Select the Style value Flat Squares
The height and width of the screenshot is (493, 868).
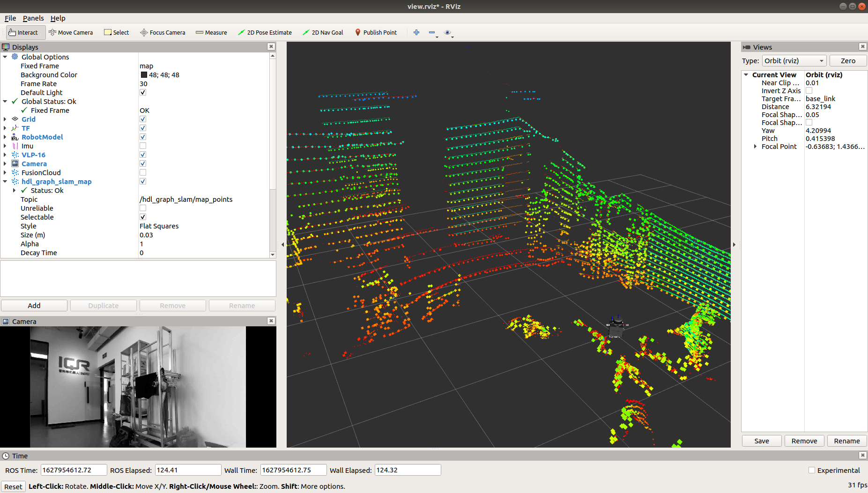click(159, 226)
